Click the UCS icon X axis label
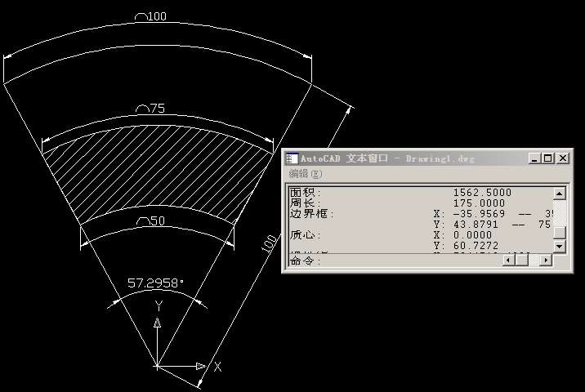 click(x=218, y=367)
